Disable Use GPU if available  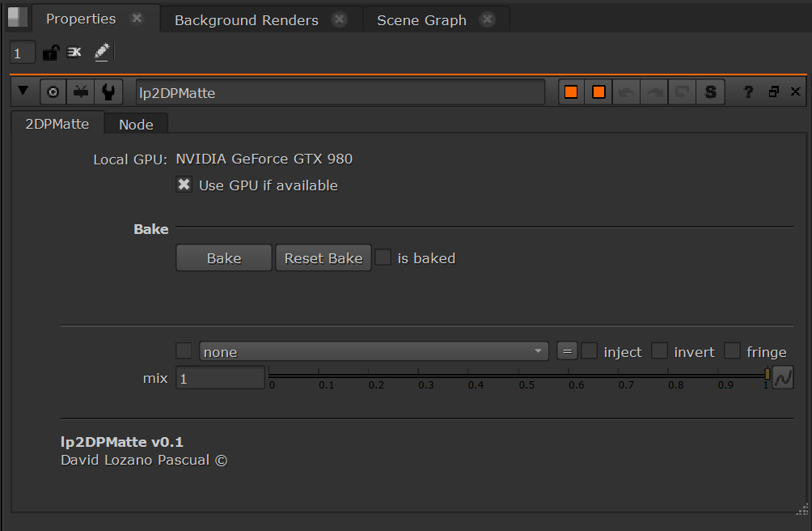point(184,185)
